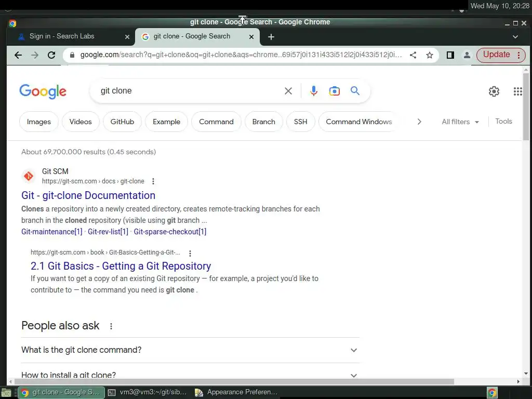Go to Google home via logo

43,91
